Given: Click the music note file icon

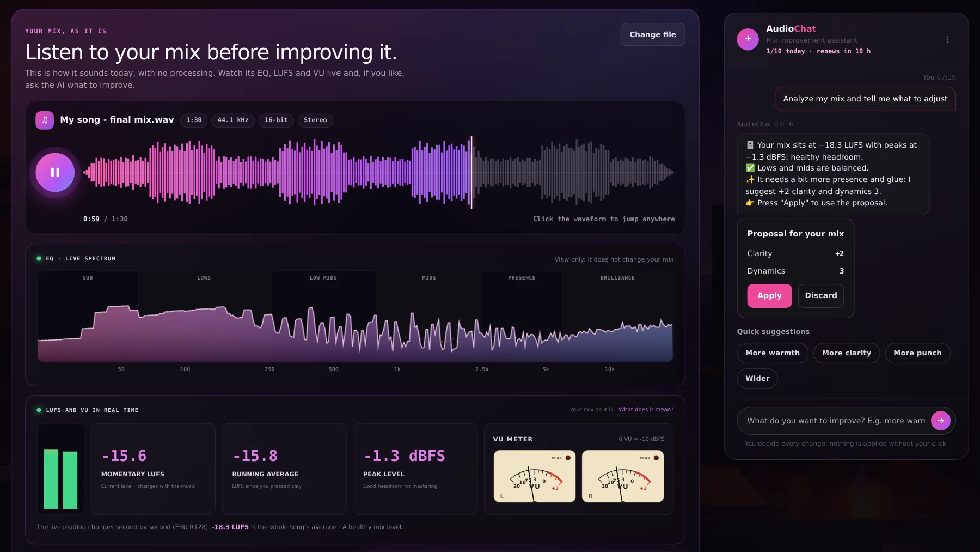Looking at the screenshot, I should click(45, 120).
